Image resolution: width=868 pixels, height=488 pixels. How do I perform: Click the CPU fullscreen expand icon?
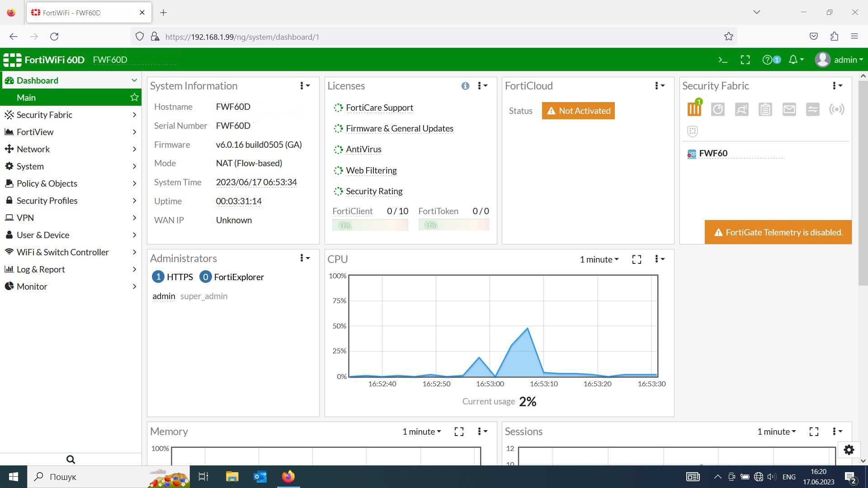[636, 258]
